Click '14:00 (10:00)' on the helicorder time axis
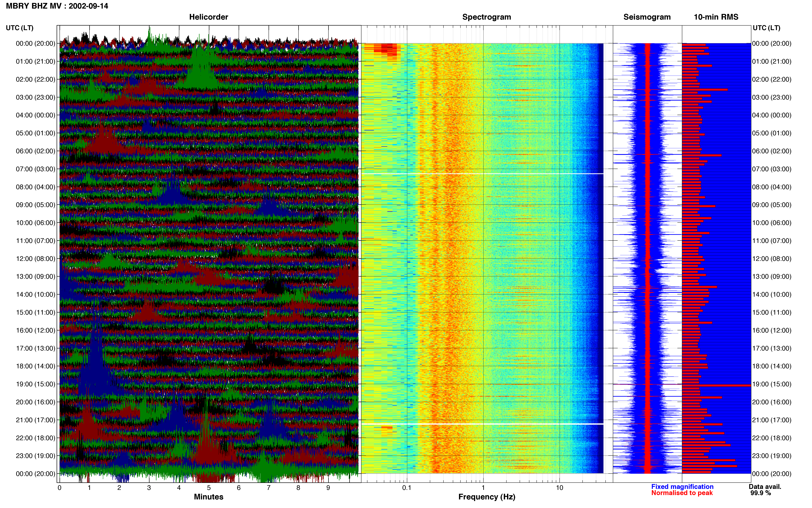 coord(36,294)
